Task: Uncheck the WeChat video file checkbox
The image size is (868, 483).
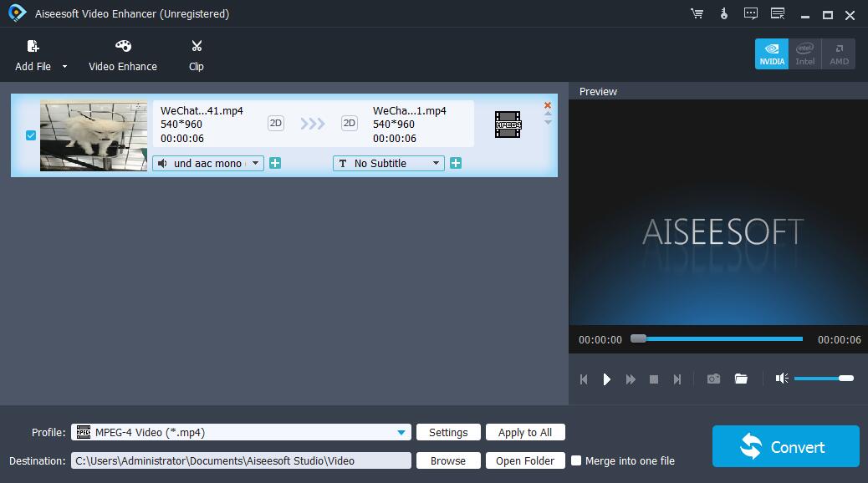Action: (31, 135)
